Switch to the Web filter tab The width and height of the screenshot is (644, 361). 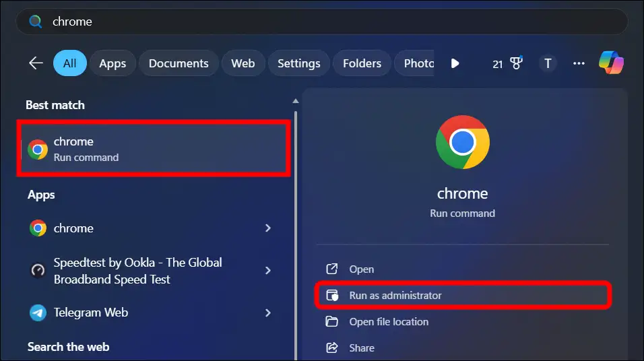243,63
